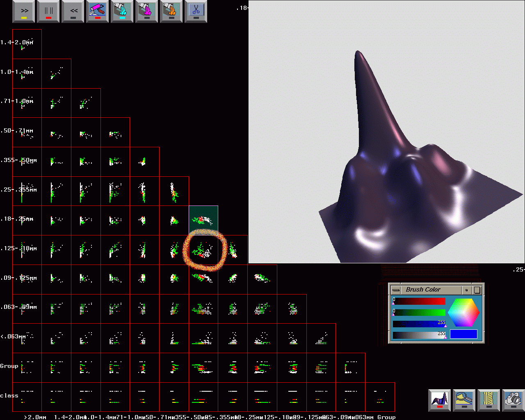Choose the cyan paint pouring tool

[122, 11]
